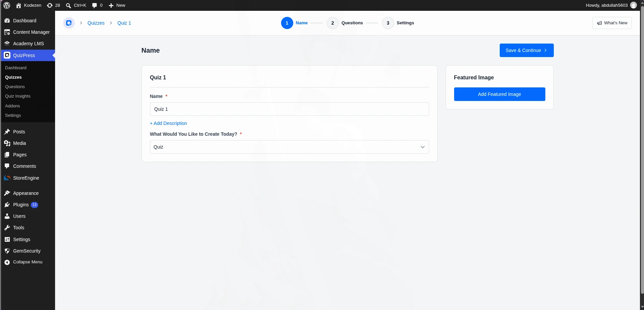Click the StoreEngine sidebar icon

point(7,178)
